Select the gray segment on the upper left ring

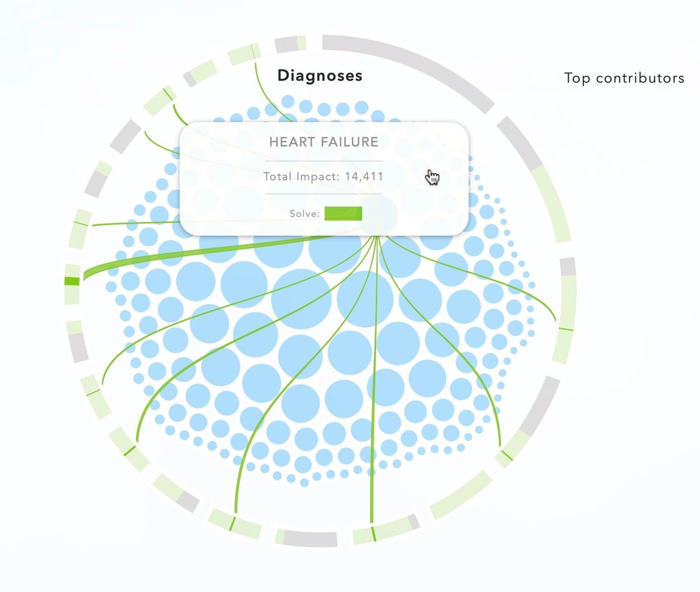click(x=125, y=136)
